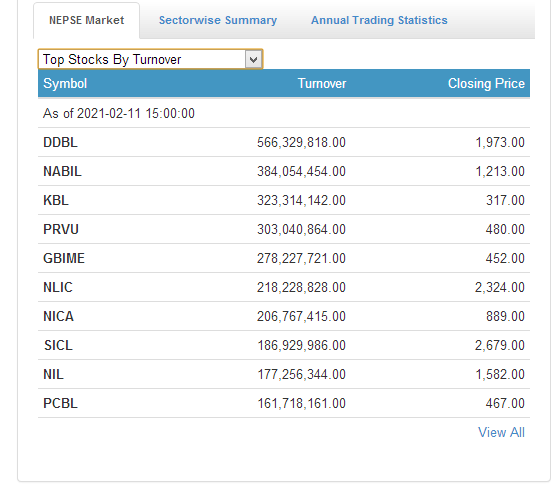The image size is (551, 485).
Task: Open the NICA stock symbol
Action: click(x=58, y=316)
